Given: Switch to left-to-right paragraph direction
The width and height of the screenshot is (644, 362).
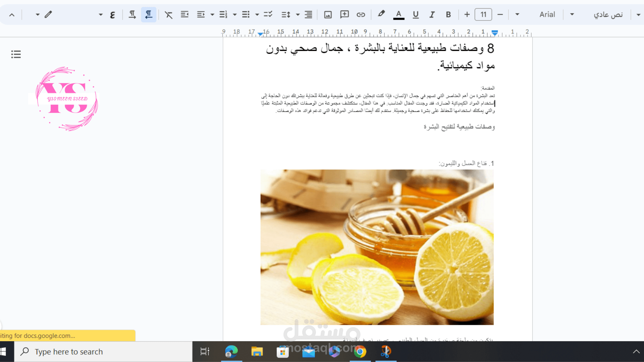Looking at the screenshot, I should pos(132,14).
